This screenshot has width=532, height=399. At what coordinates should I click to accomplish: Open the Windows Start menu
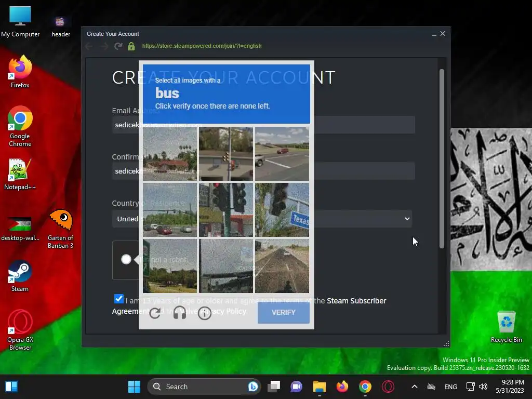135,387
